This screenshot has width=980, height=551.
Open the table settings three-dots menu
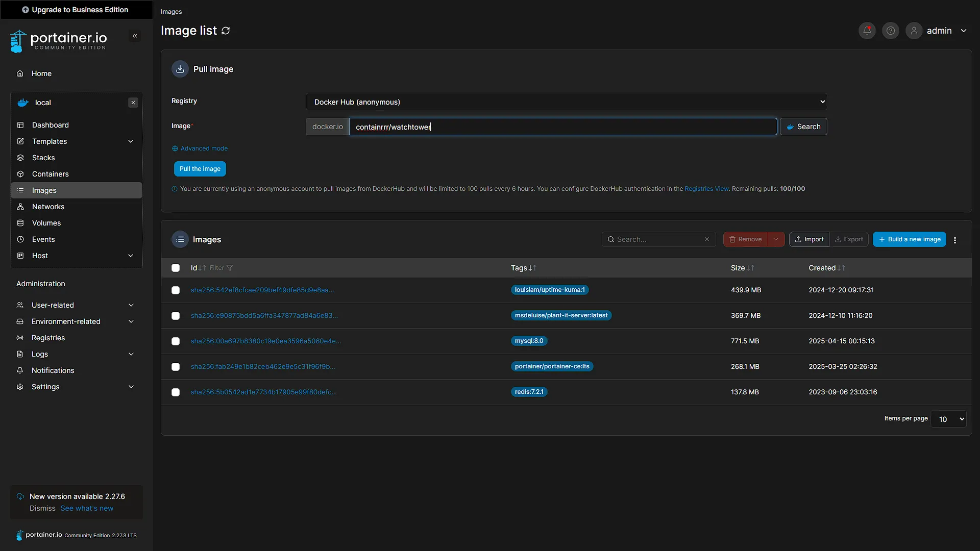[x=955, y=240]
